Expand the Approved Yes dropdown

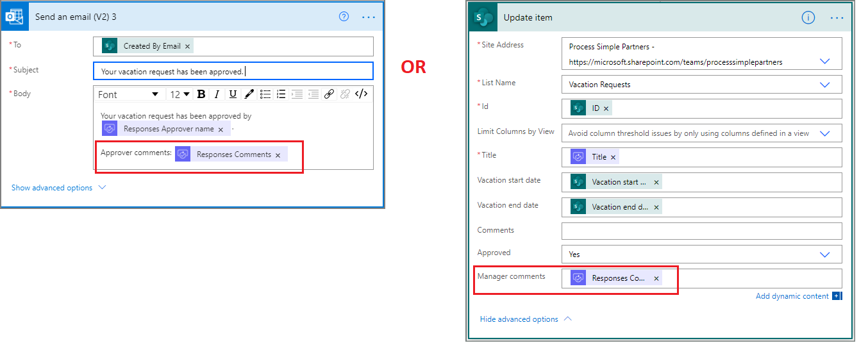(825, 254)
